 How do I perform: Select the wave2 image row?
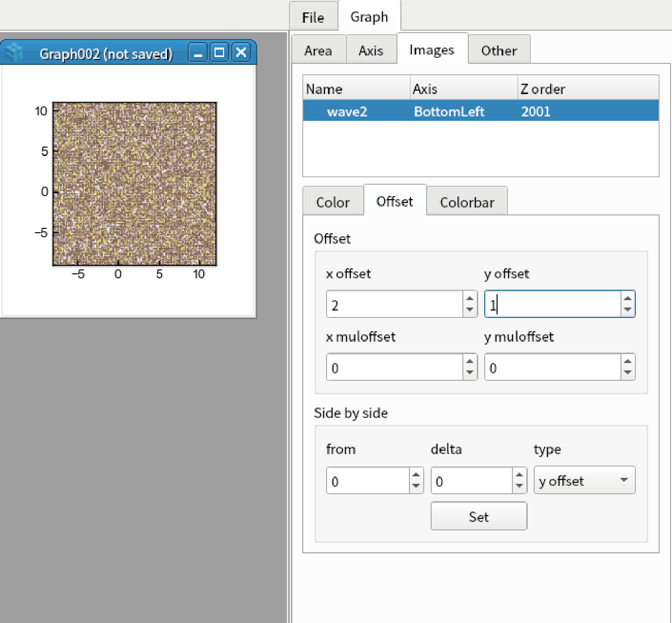(x=481, y=111)
